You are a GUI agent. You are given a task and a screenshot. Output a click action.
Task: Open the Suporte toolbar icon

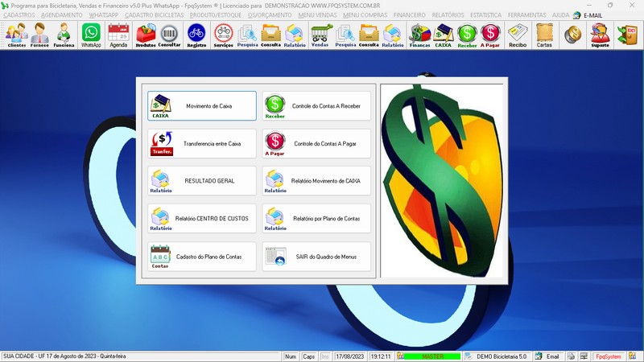coord(599,34)
